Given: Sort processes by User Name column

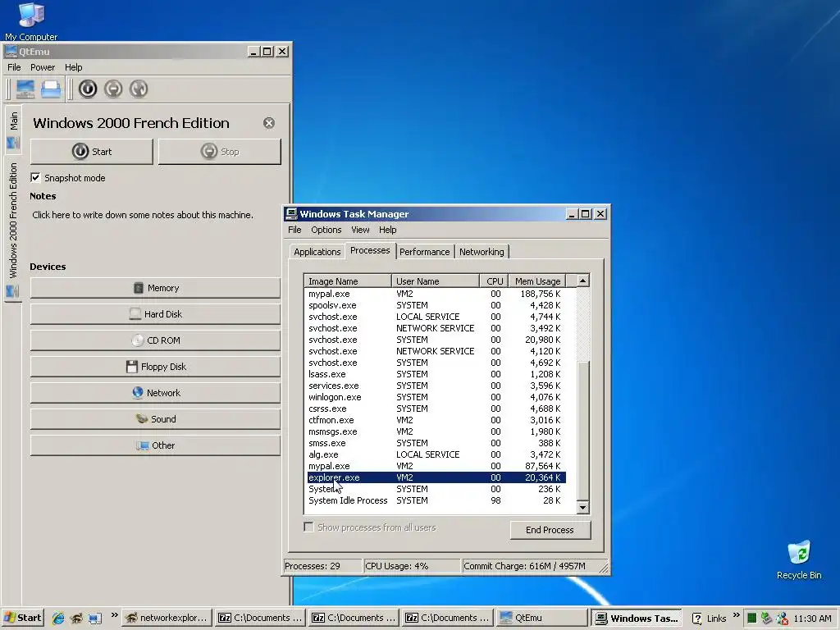Looking at the screenshot, I should [x=436, y=281].
